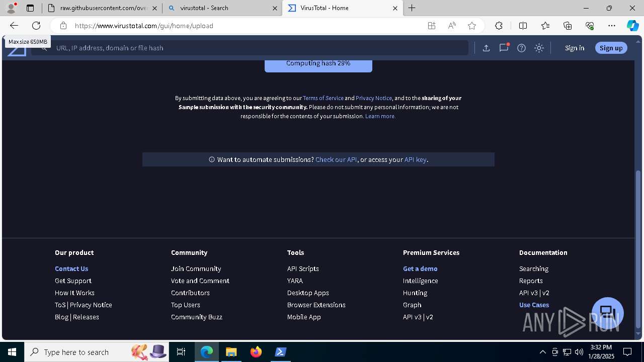
Task: Open Use Cases documentation link
Action: pyautogui.click(x=534, y=305)
